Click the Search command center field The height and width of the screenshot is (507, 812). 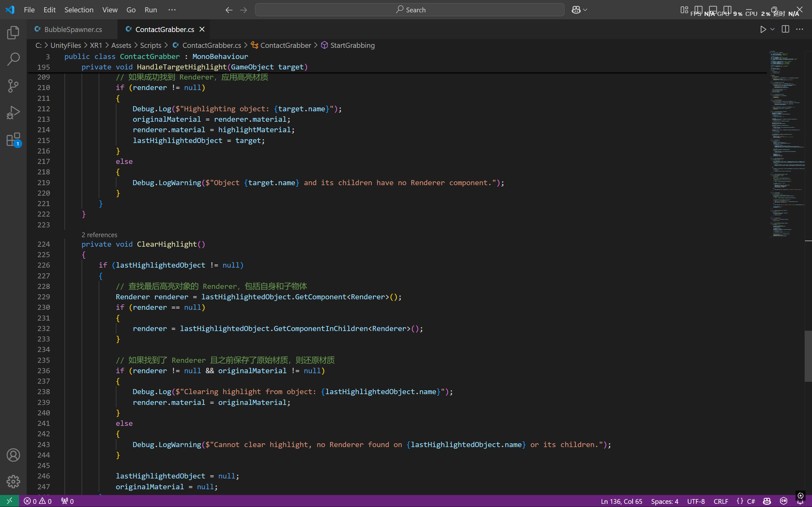pos(409,10)
